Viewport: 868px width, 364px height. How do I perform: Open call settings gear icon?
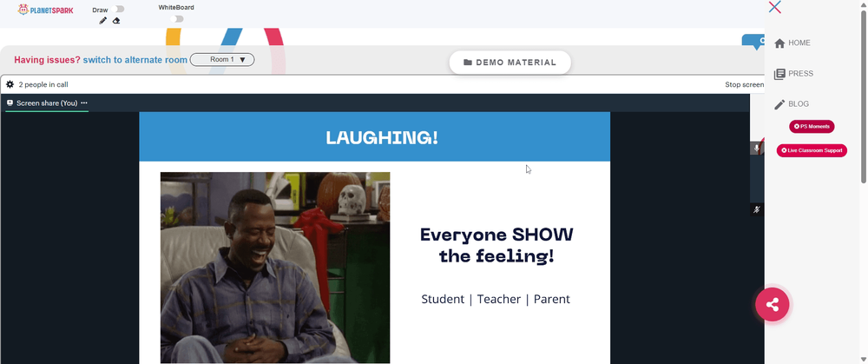click(10, 85)
